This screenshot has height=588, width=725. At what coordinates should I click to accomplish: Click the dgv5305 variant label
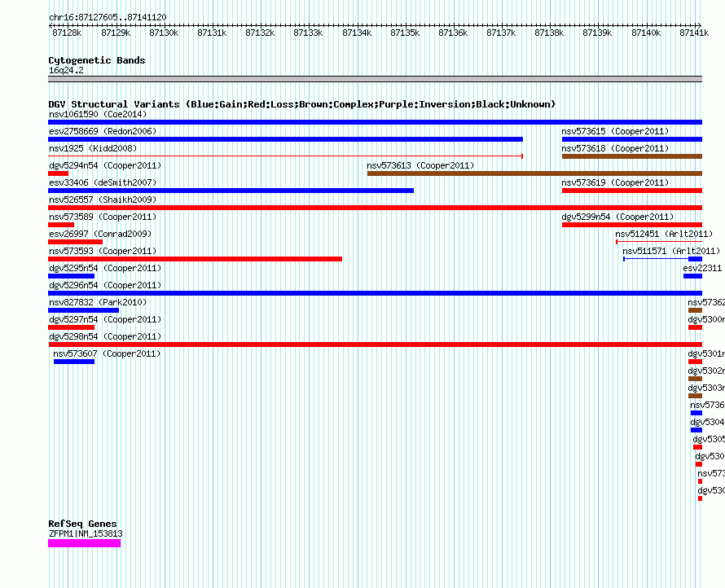pos(709,439)
